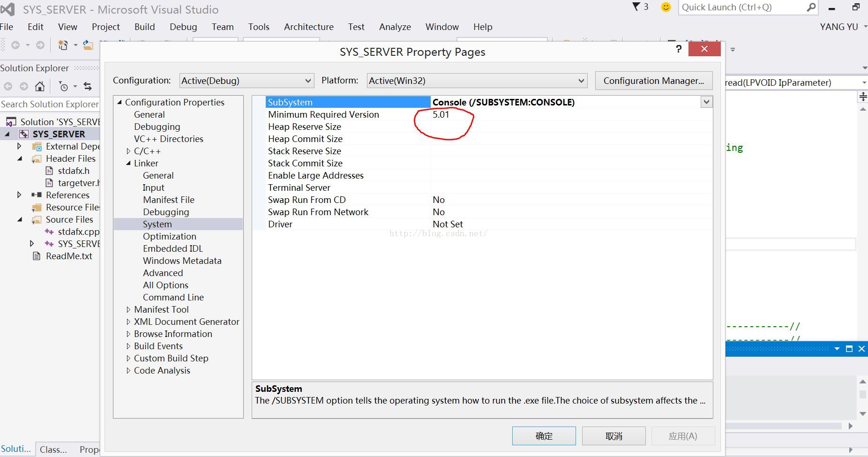868x457 pixels.
Task: Click the ReadMe.txt file icon
Action: [37, 256]
